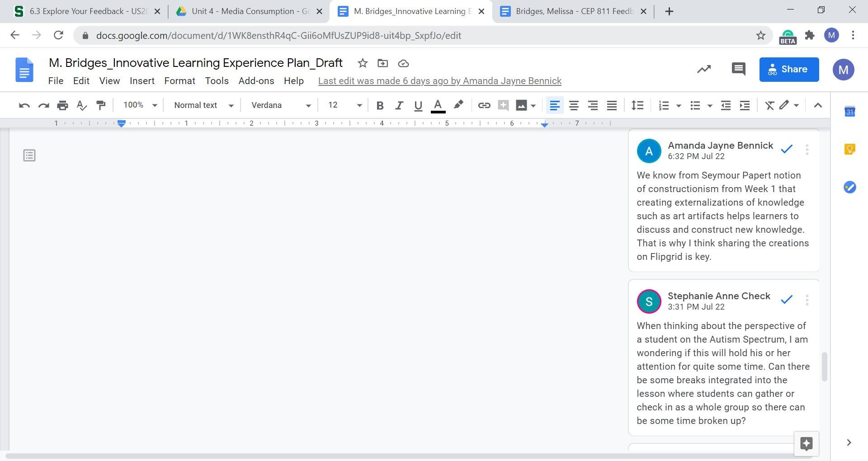The height and width of the screenshot is (461, 868).
Task: Set left text alignment
Action: coord(554,105)
